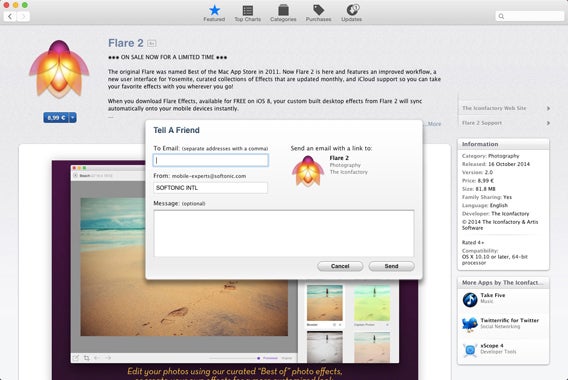Click the App Store search field

tap(530, 16)
